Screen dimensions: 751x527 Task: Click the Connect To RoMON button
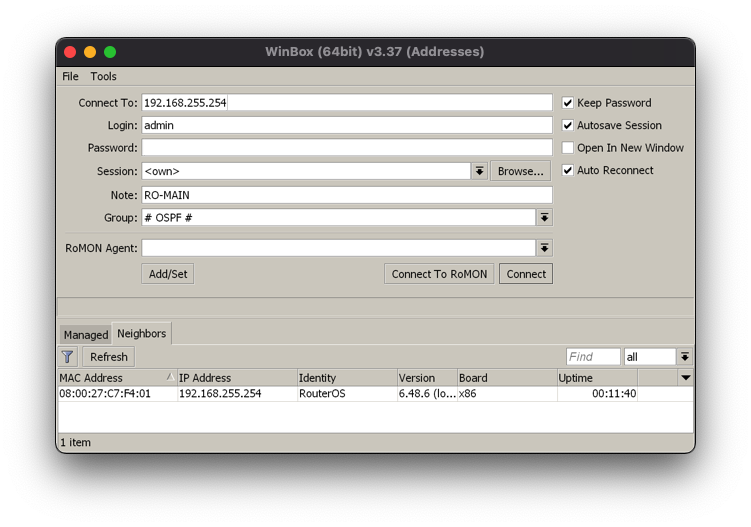(x=439, y=274)
